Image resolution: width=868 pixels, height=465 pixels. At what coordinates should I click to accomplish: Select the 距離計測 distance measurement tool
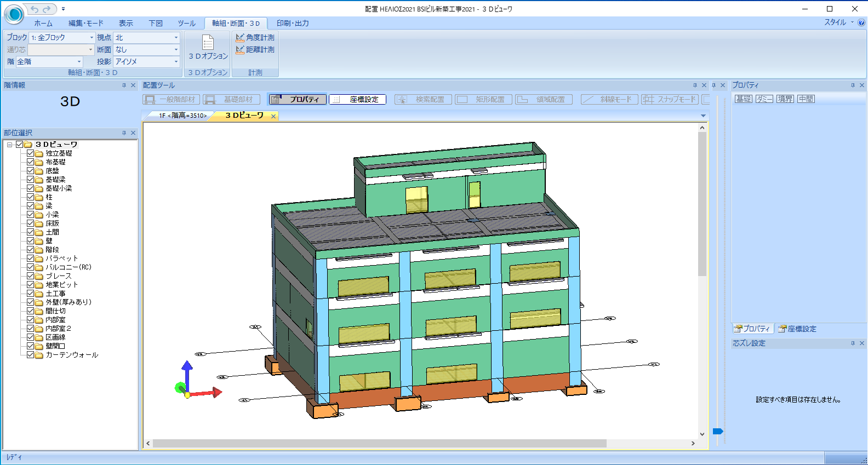click(255, 49)
